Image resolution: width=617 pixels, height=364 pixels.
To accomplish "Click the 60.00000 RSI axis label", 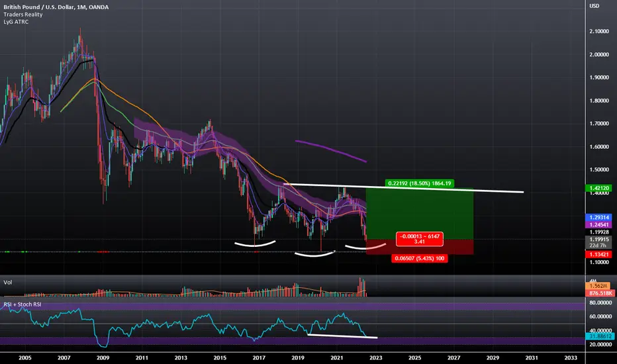I will 600,316.
